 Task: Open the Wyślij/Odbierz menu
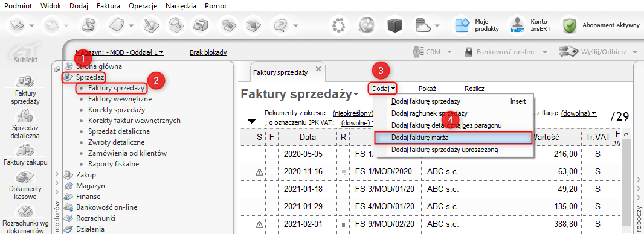[x=599, y=52]
